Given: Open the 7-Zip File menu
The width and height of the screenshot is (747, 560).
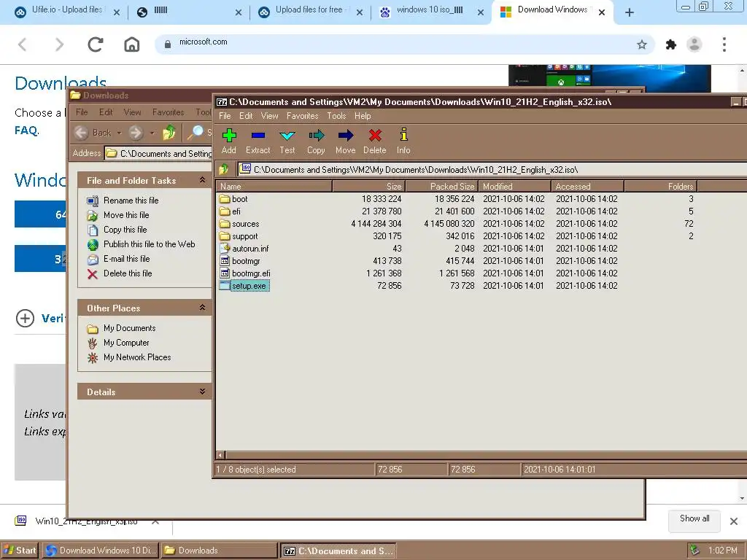Looking at the screenshot, I should (x=225, y=116).
